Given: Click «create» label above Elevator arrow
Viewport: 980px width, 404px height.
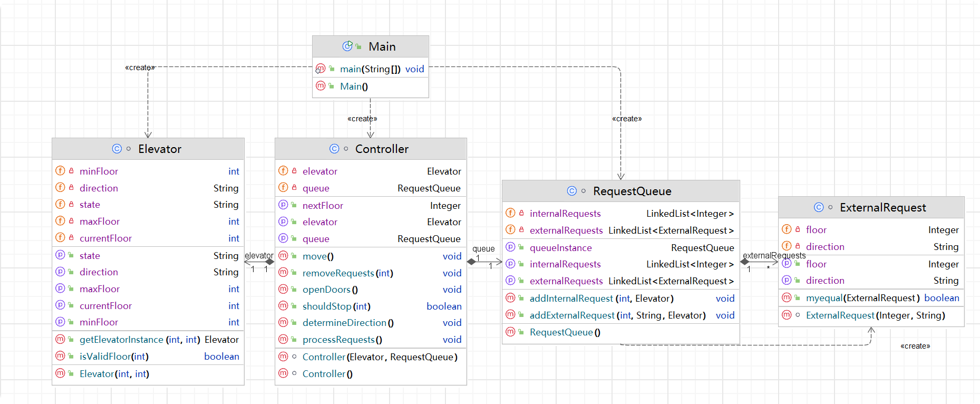Looking at the screenshot, I should [x=140, y=68].
